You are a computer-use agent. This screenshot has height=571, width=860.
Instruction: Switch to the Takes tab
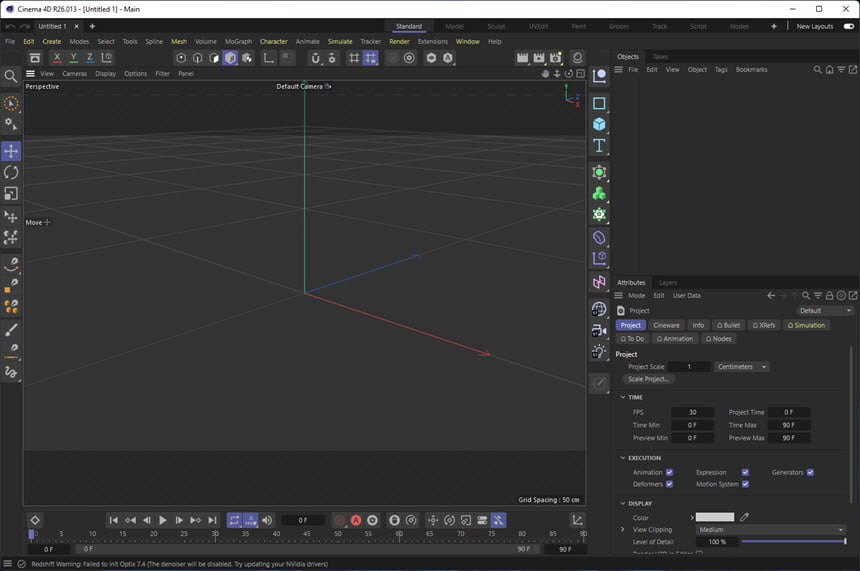coord(660,56)
